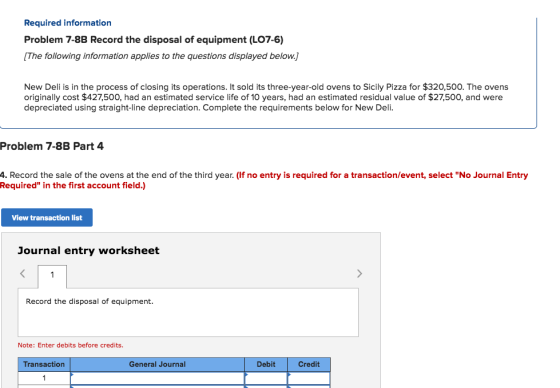The image size is (560, 388).
Task: Click the Problem 7-8B Record the disposal title
Action: [154, 40]
